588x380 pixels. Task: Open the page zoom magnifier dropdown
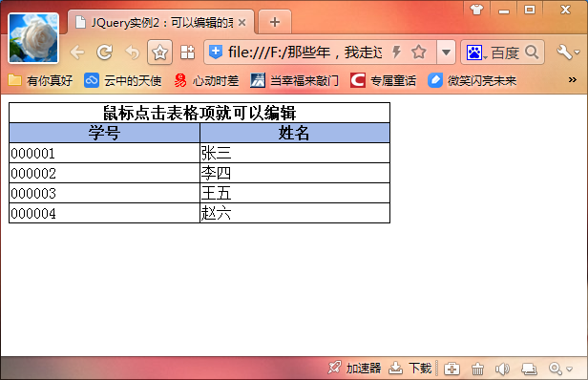[560, 369]
